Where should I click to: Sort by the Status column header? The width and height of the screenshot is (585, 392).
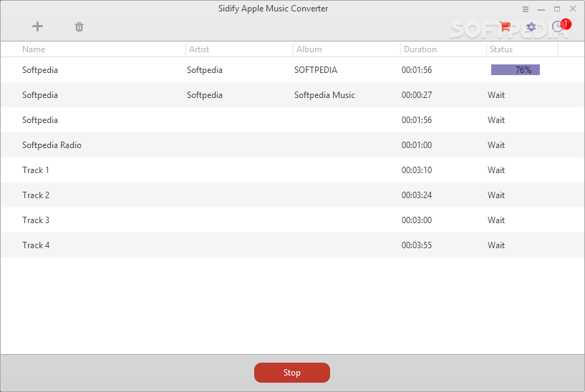coord(501,49)
